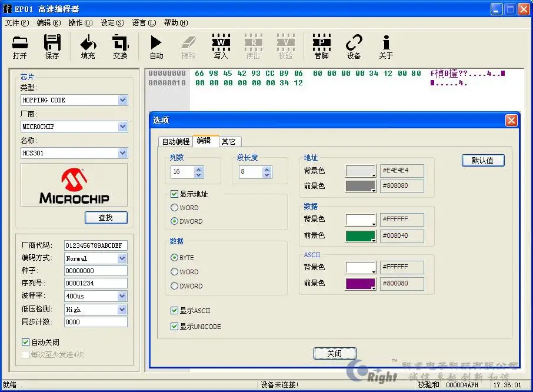The width and height of the screenshot is (533, 392).
Task: Start the 自动 (Auto) programming icon
Action: pyautogui.click(x=156, y=46)
